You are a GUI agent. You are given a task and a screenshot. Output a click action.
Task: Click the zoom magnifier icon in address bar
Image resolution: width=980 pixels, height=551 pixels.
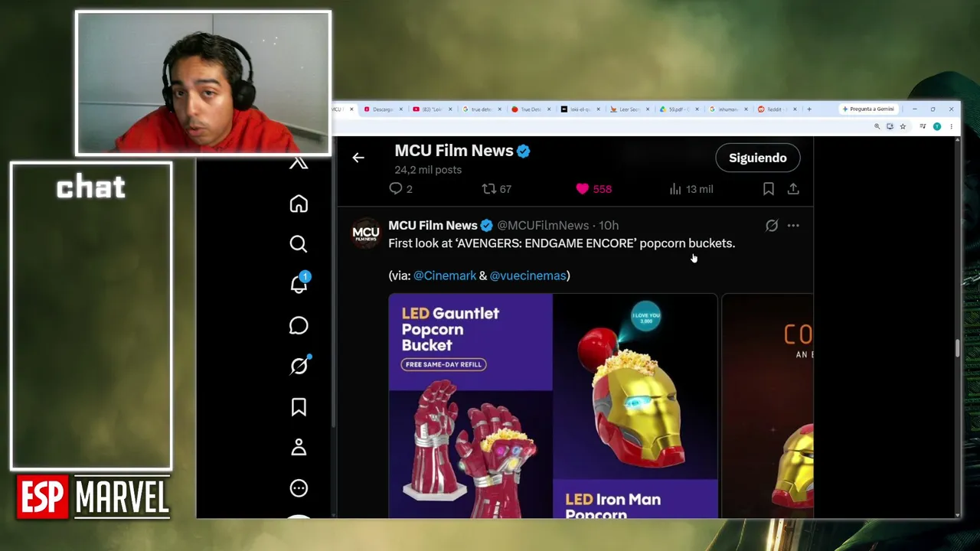[x=877, y=126]
